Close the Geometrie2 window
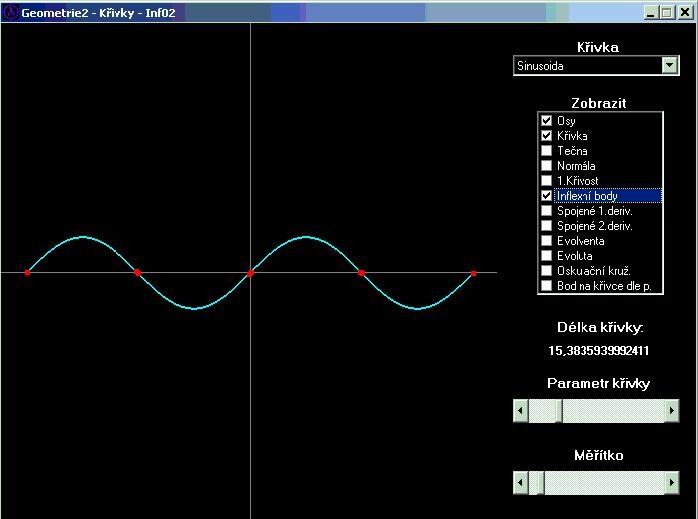This screenshot has height=519, width=698. [x=684, y=12]
